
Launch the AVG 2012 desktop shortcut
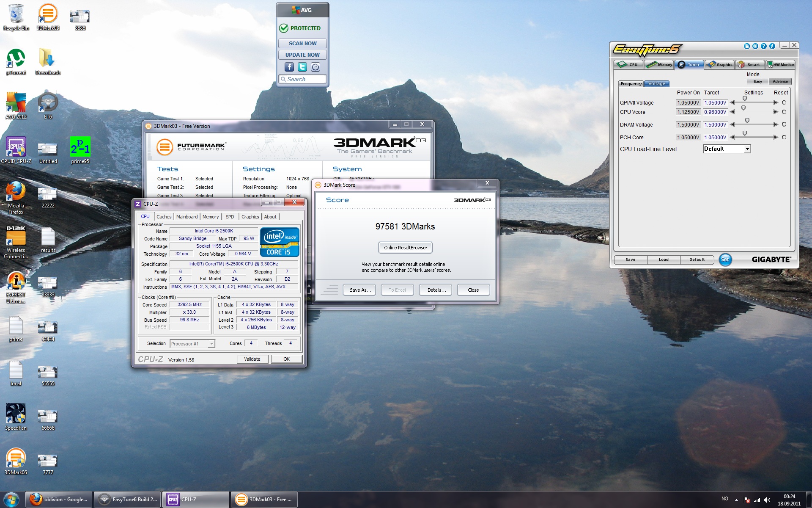point(16,106)
